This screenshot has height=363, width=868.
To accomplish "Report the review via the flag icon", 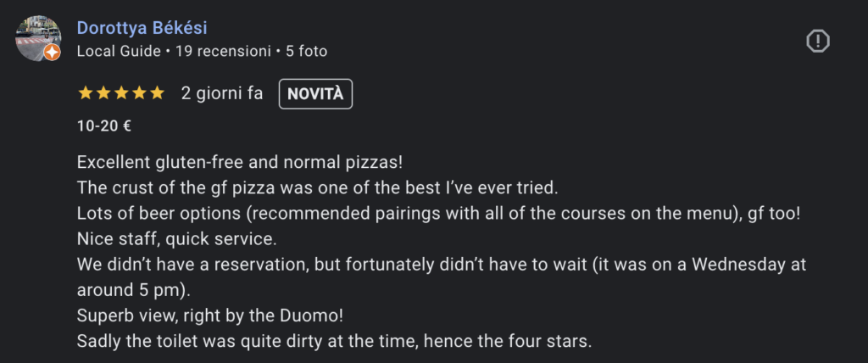I will coord(817,40).
